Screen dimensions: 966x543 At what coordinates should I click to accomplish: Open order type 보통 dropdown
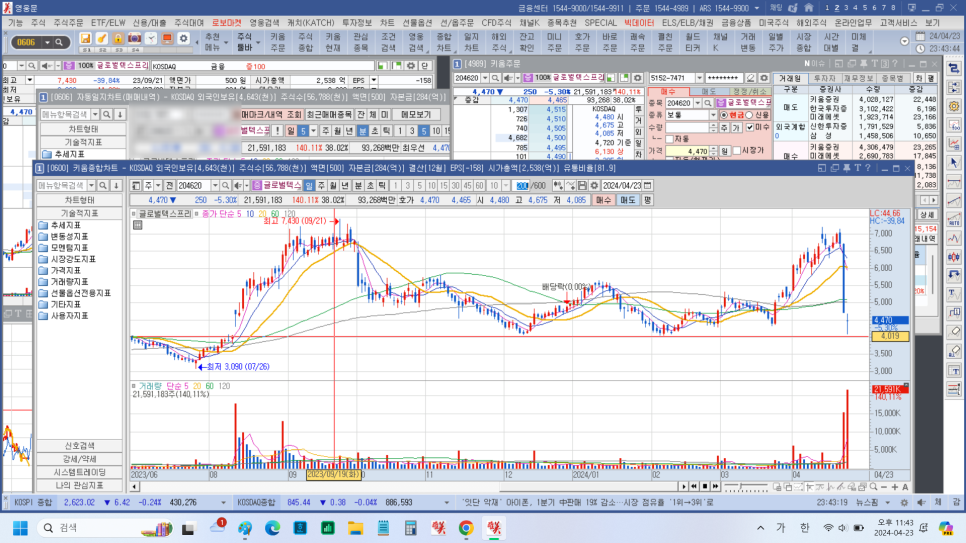[x=713, y=115]
